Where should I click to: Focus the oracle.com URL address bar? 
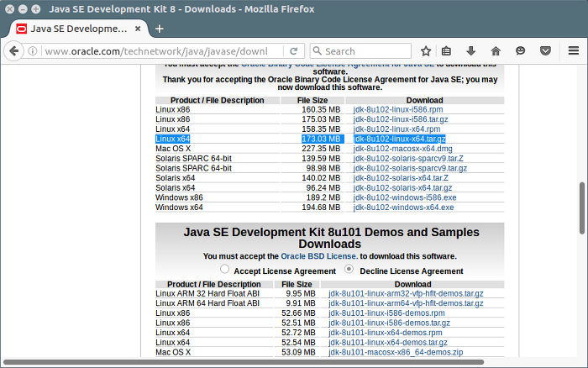(x=163, y=51)
